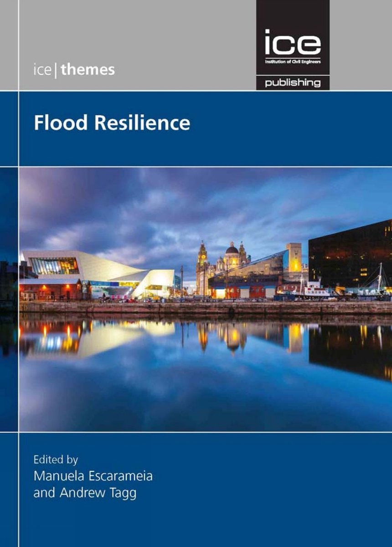
Task: Click the bold 'themes' word in the header
Action: 87,70
